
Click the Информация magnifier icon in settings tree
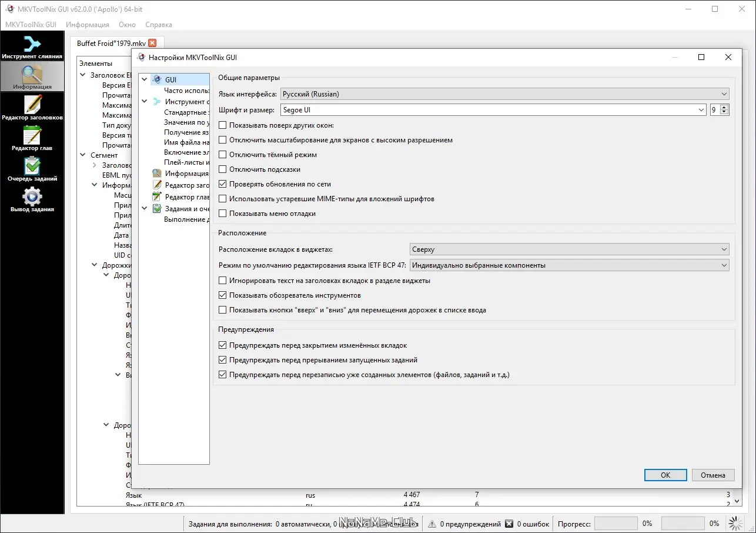(x=156, y=174)
